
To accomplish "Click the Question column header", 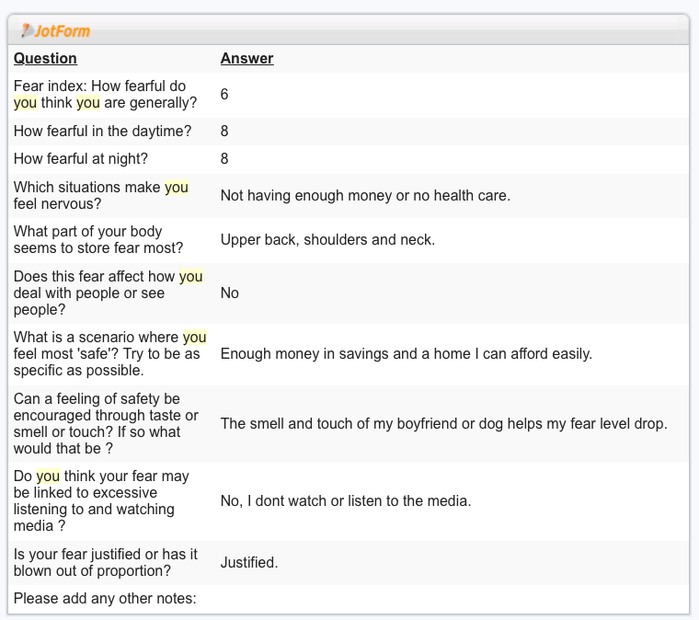I will (45, 58).
